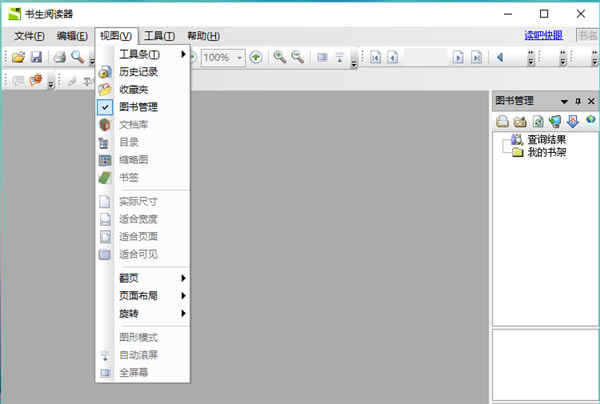Click the full screen toolbar icon

pos(322,57)
